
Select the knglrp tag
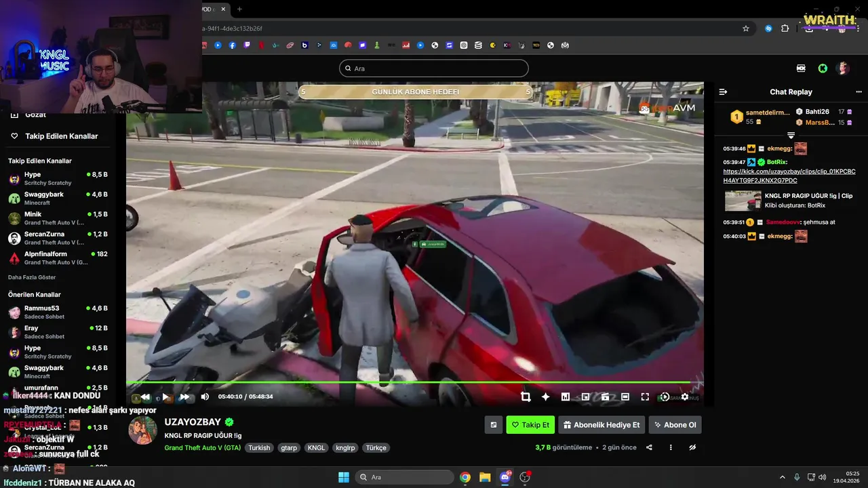[x=345, y=448]
